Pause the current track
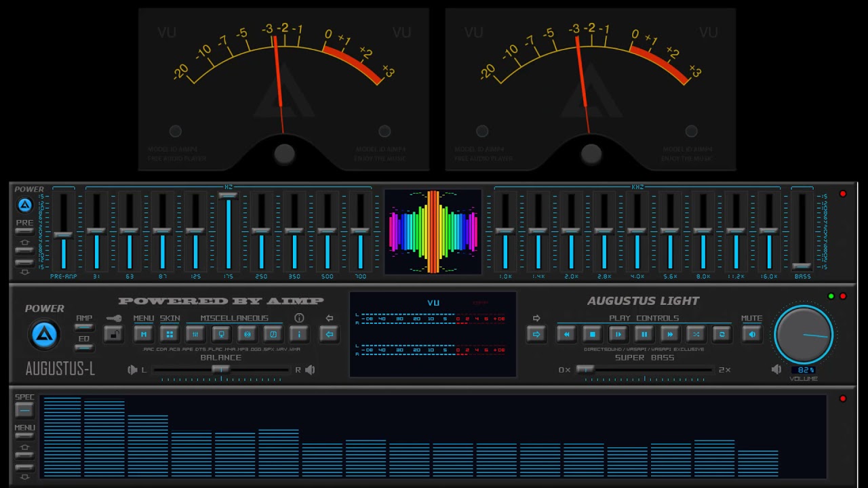 (644, 334)
